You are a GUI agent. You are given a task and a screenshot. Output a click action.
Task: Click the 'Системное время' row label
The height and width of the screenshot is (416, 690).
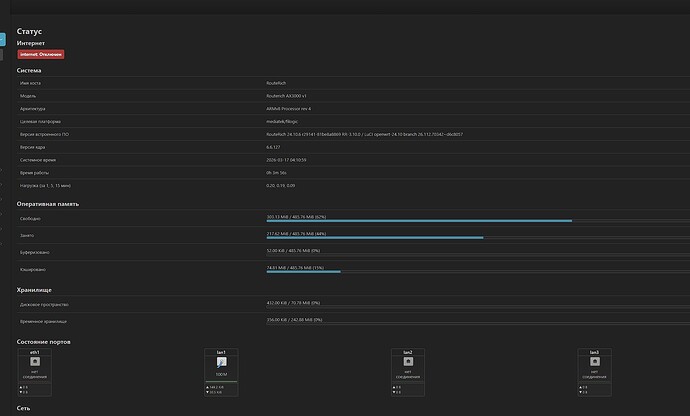[x=38, y=160]
